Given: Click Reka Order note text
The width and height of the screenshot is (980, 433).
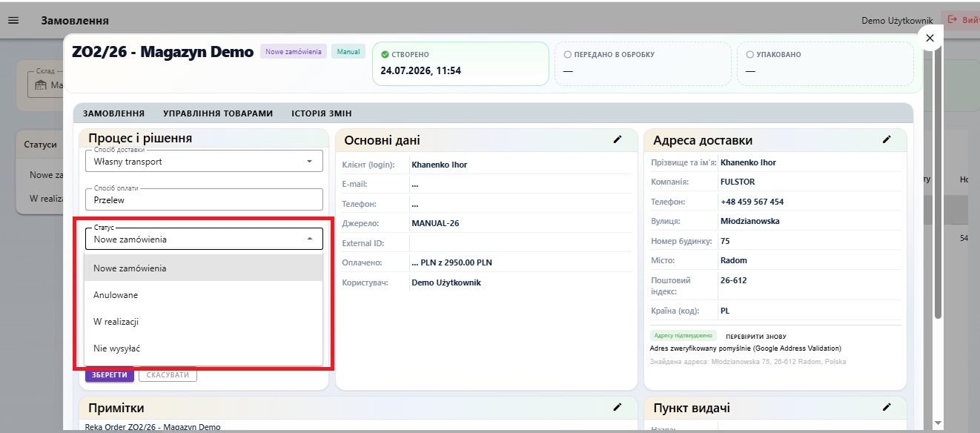Looking at the screenshot, I should point(153,428).
